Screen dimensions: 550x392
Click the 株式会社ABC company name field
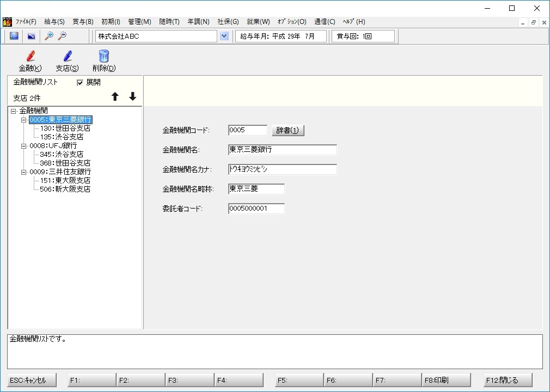[x=156, y=36]
